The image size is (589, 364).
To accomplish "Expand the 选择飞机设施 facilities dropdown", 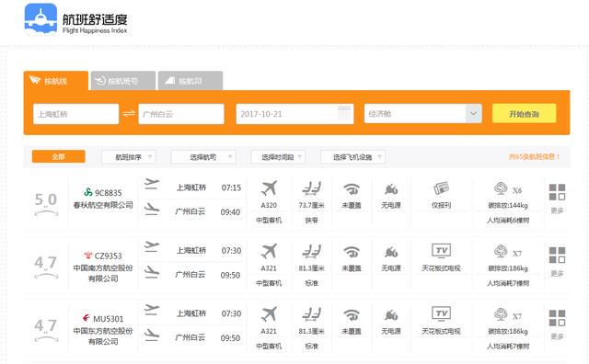I will point(352,157).
